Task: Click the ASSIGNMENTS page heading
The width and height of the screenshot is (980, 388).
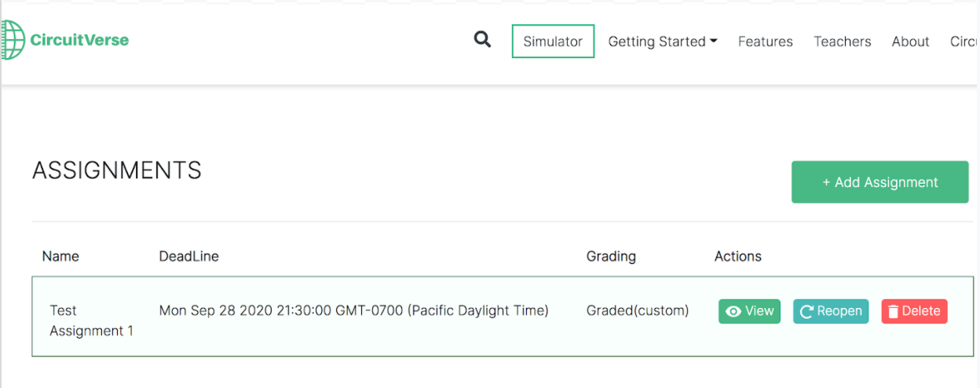Action: [x=117, y=170]
